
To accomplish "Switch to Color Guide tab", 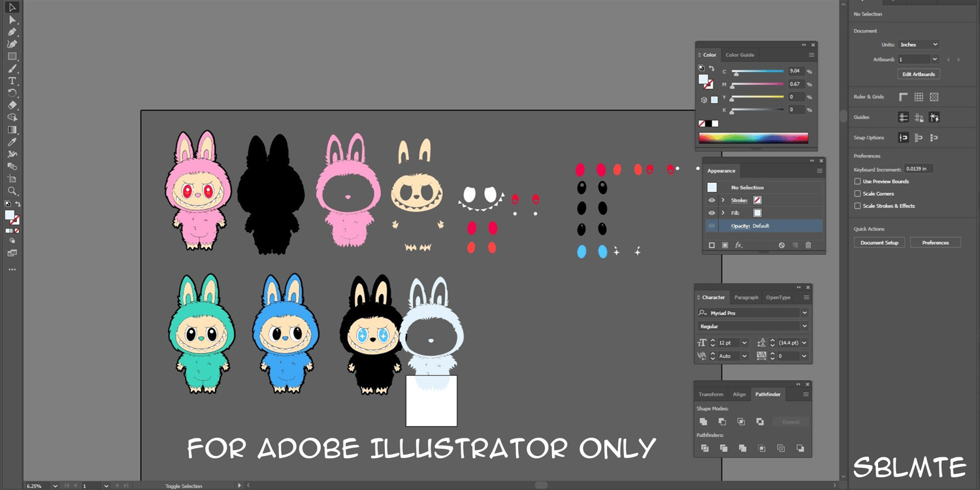I will point(740,55).
